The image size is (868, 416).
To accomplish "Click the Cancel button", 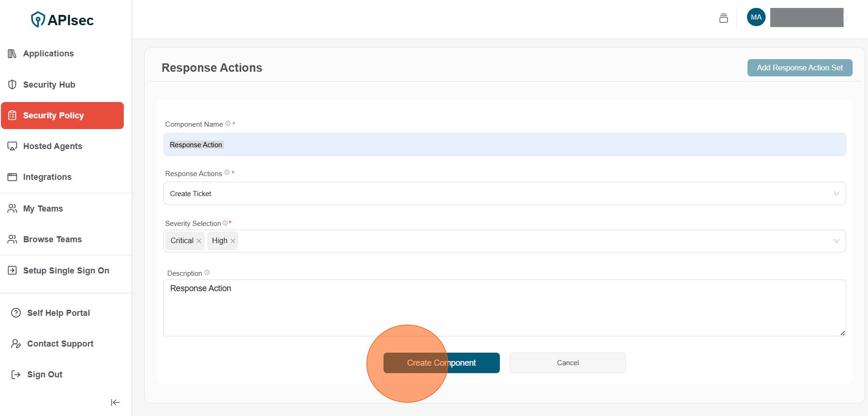I will coord(567,363).
